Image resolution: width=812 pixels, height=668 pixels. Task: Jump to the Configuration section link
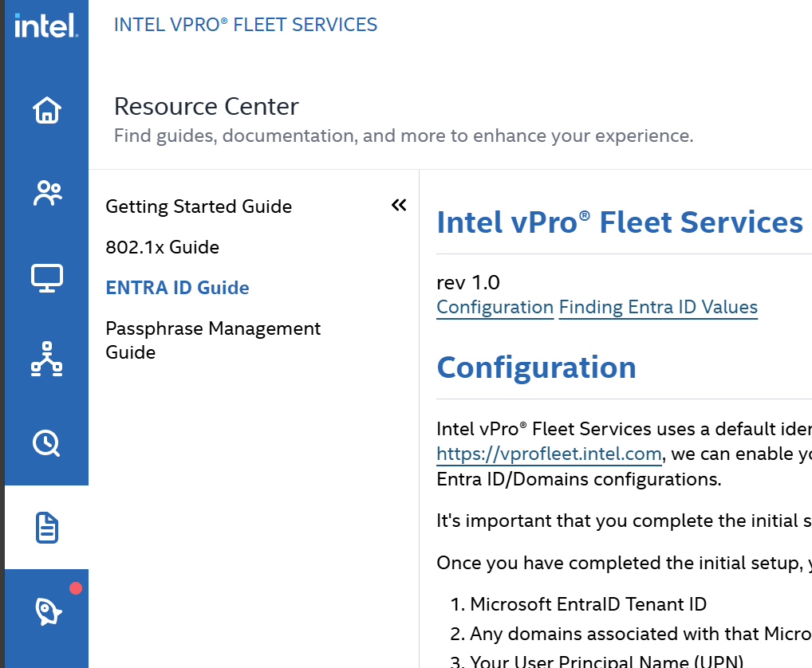point(495,308)
